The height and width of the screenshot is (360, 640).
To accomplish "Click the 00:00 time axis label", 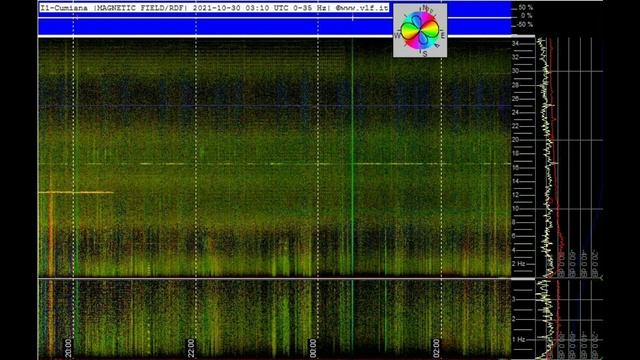I will 313,348.
